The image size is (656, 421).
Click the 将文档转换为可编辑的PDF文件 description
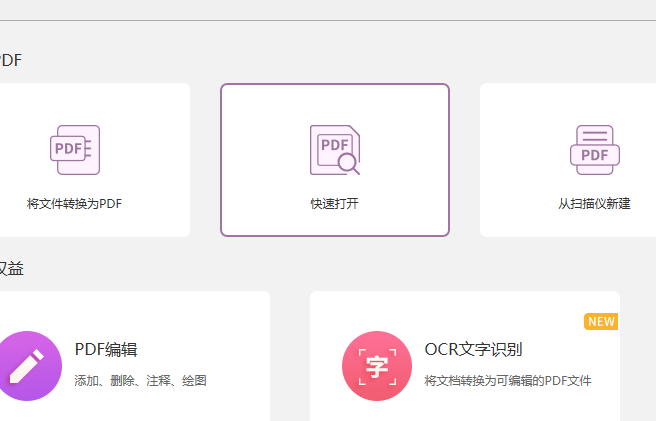[x=508, y=381]
